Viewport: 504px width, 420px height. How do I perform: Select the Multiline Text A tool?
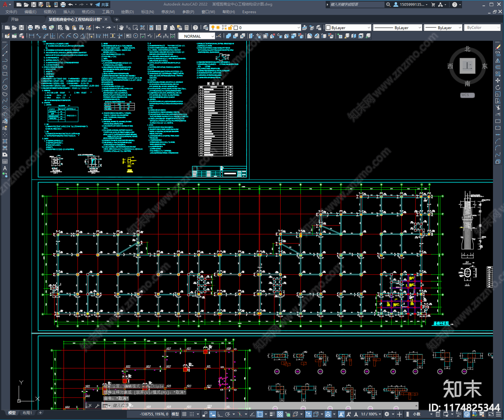click(5, 168)
